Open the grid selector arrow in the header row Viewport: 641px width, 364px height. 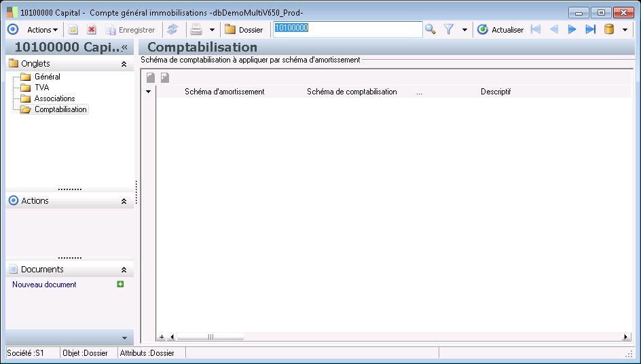149,92
